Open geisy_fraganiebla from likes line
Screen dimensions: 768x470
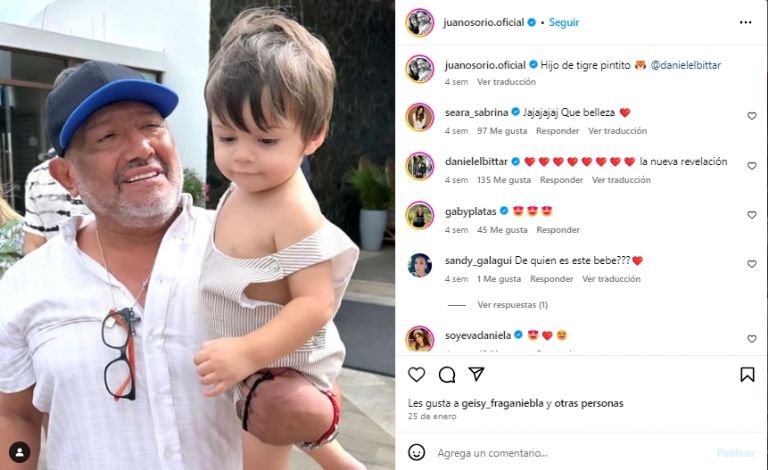click(x=503, y=403)
